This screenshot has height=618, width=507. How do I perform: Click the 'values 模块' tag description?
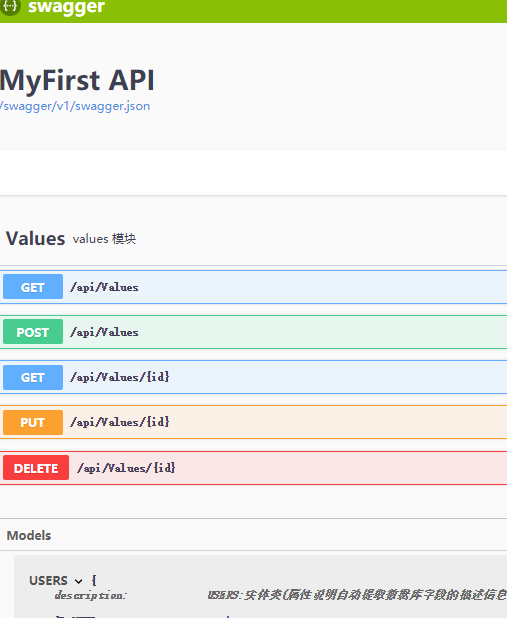(104, 239)
